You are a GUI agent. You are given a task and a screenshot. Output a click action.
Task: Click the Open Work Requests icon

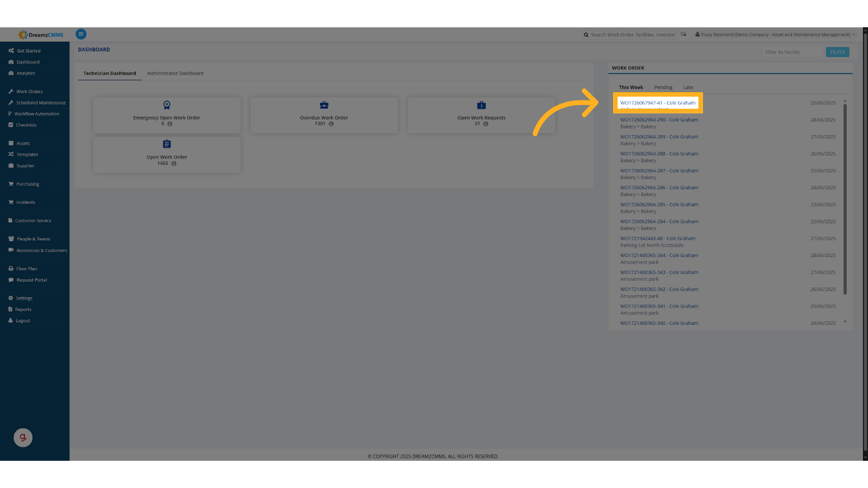pos(481,105)
